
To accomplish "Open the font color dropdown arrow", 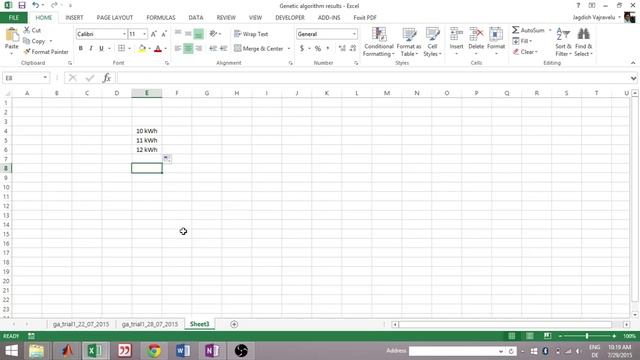I will coord(165,49).
